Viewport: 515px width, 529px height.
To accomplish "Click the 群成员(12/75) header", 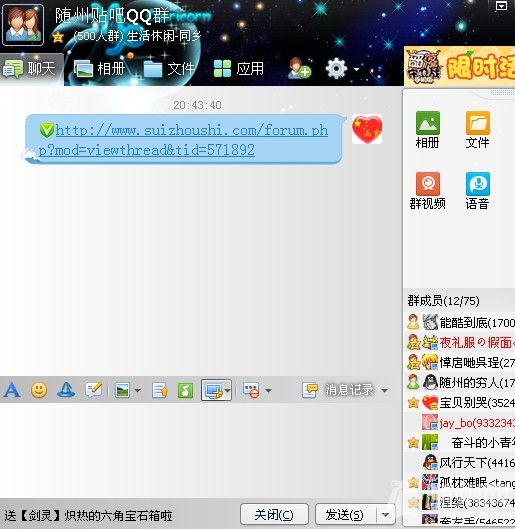I will 443,301.
